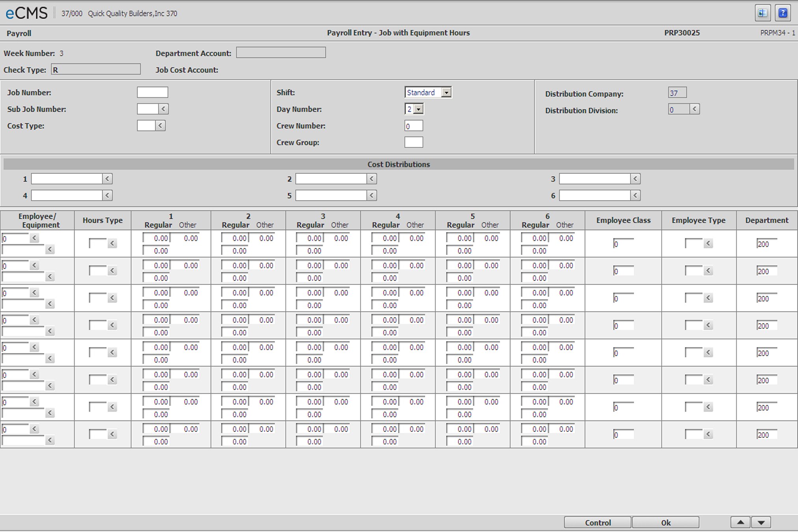Click the PRP30025 program code text
798x532 pixels.
pyautogui.click(x=682, y=33)
